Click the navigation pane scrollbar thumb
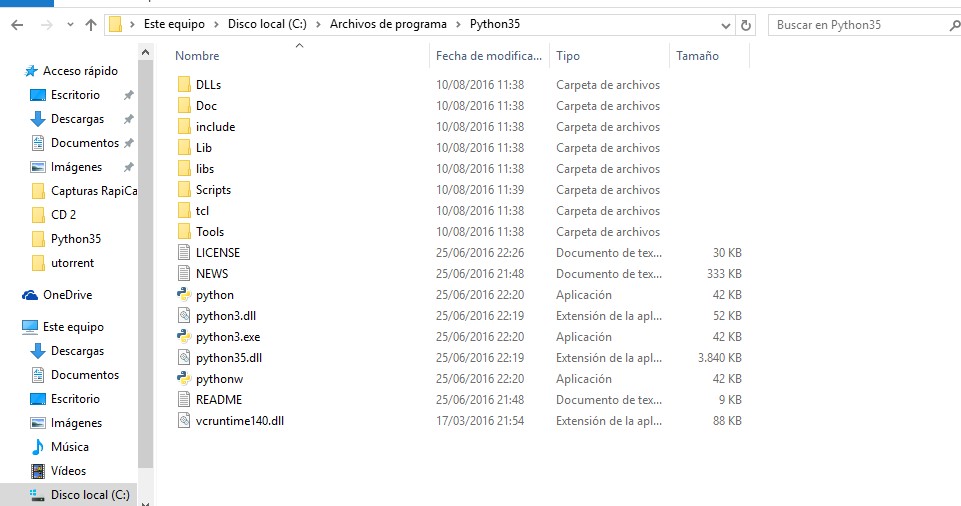Image resolution: width=961 pixels, height=506 pixels. (x=145, y=263)
